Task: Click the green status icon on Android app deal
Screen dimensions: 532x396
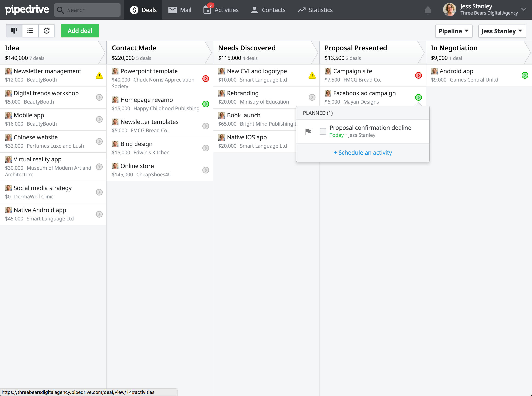Action: point(525,75)
